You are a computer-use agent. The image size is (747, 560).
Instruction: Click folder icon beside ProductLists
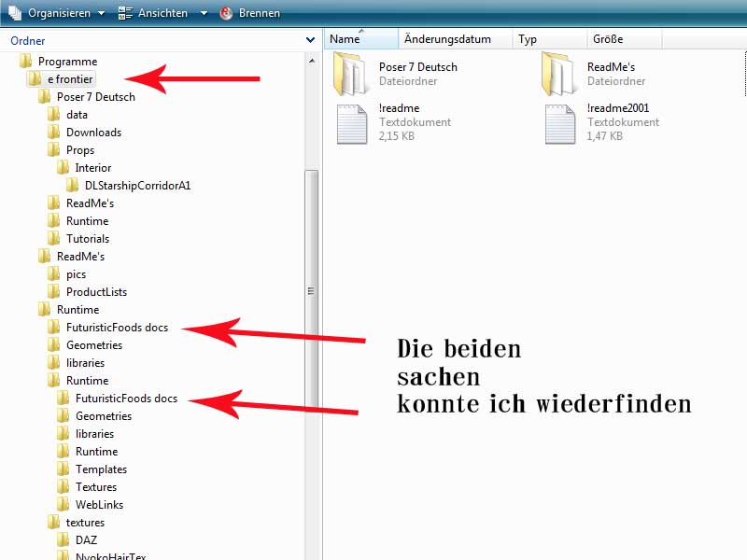pos(54,291)
